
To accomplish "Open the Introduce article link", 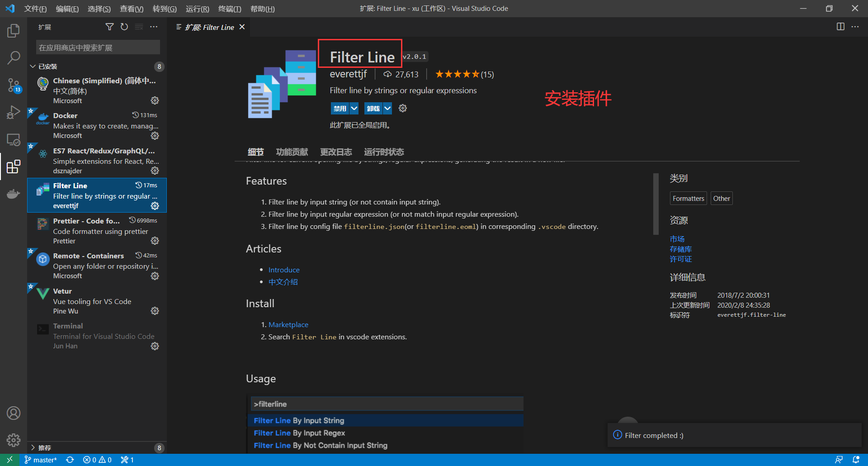I will [x=284, y=270].
